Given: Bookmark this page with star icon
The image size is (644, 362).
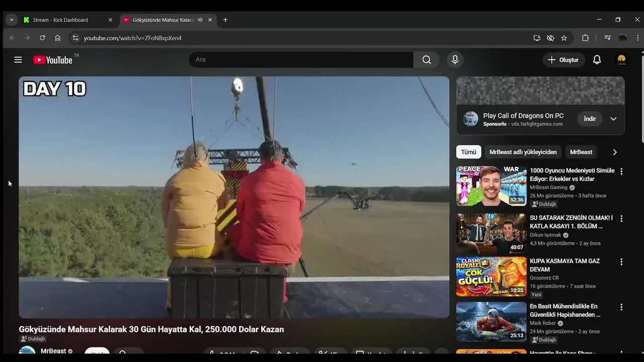Looking at the screenshot, I should coord(564,38).
